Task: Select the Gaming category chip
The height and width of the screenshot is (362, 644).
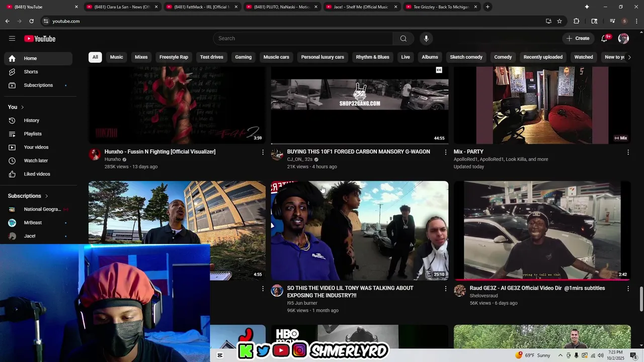Action: pos(243,57)
